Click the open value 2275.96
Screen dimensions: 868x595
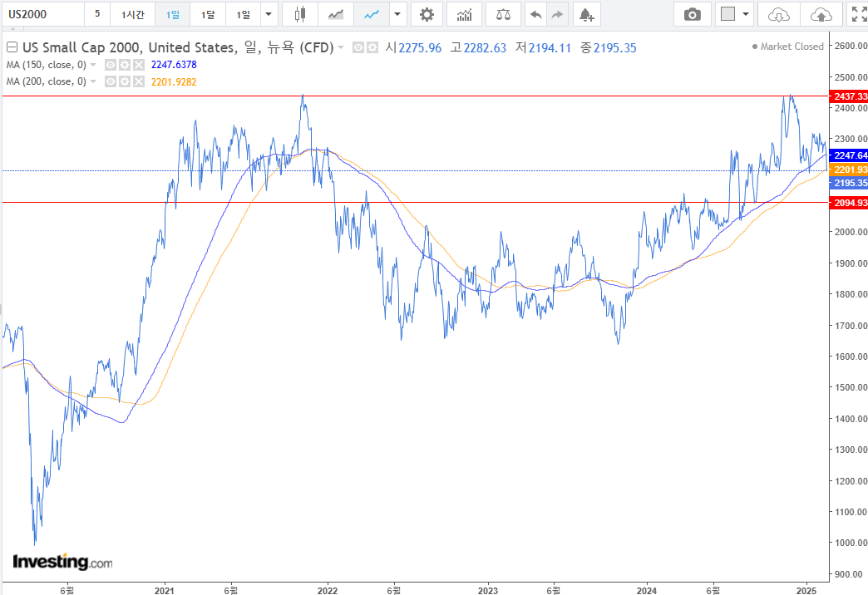click(x=420, y=48)
